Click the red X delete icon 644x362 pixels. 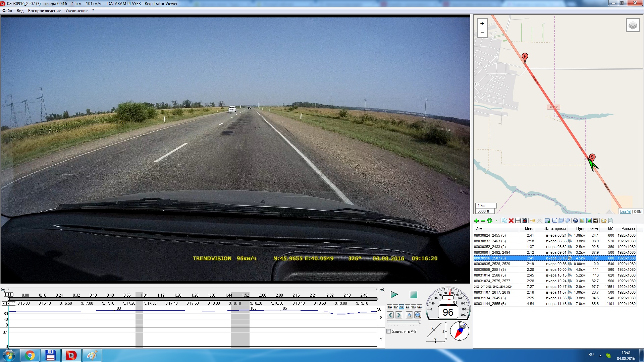511,221
